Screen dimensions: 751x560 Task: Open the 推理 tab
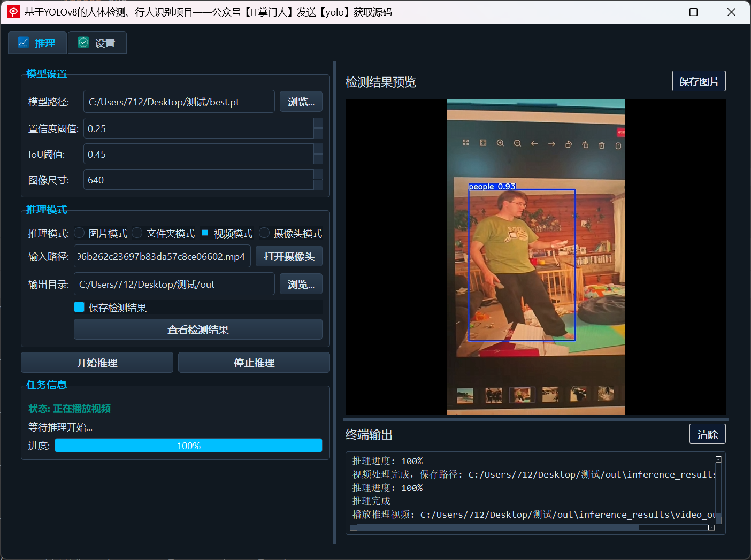37,43
